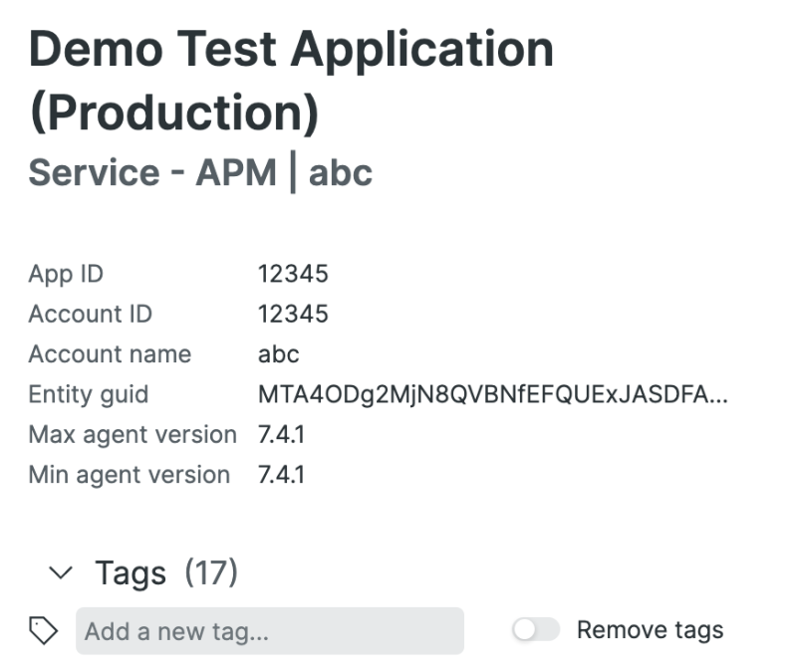Viewport: 797px width, 672px height.
Task: Select the Remove tags text label
Action: (649, 629)
